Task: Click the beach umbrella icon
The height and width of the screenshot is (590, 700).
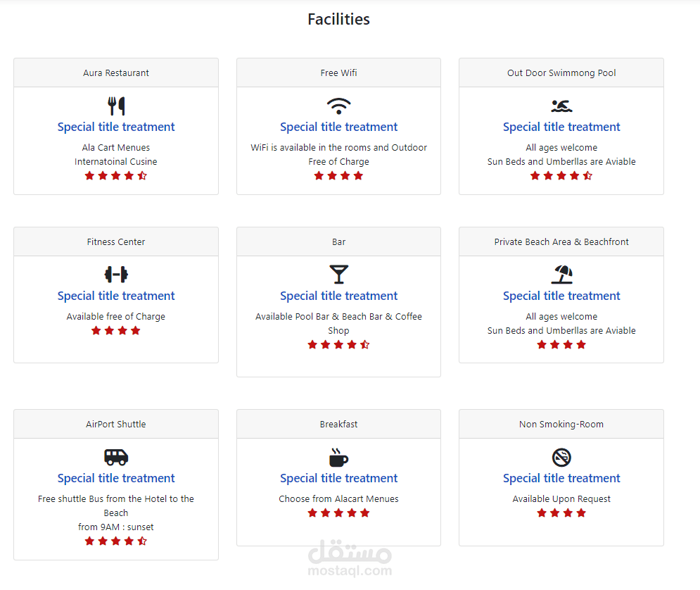Action: click(x=561, y=275)
